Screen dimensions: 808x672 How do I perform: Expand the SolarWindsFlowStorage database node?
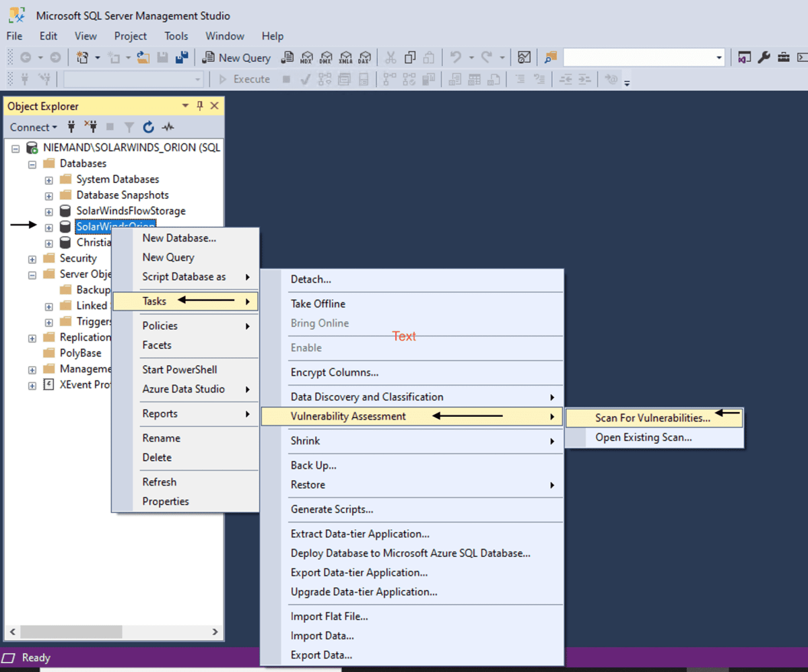point(48,211)
